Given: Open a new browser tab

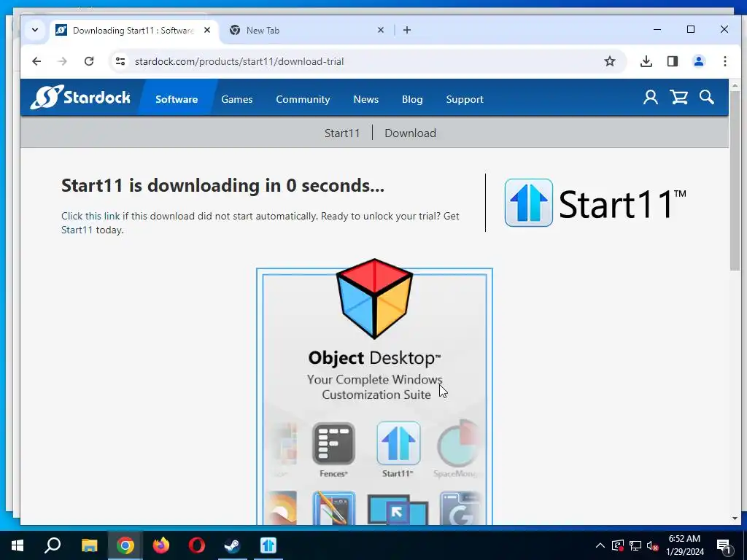Looking at the screenshot, I should (x=407, y=30).
